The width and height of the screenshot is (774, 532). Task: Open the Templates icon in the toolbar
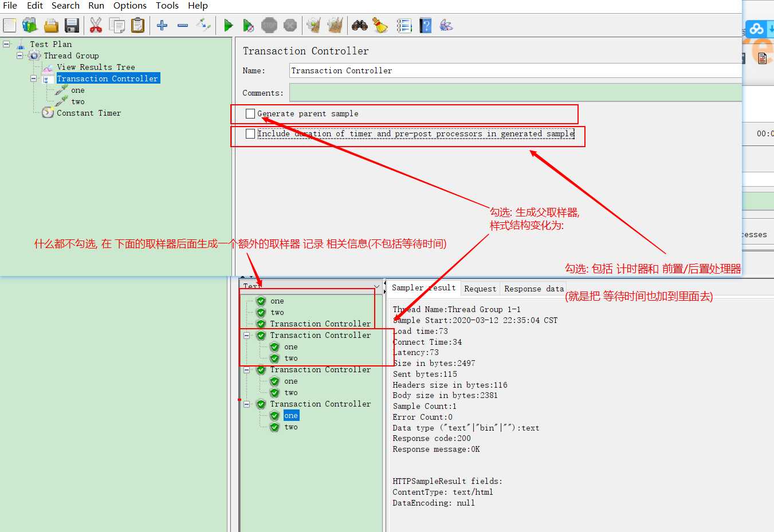click(30, 25)
